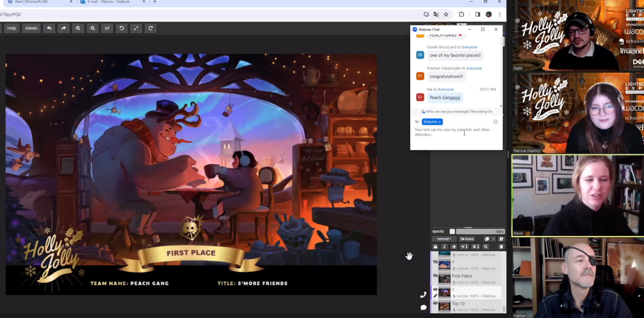
Task: Click the clipping/merge-down bracket icon
Action: click(x=444, y=247)
